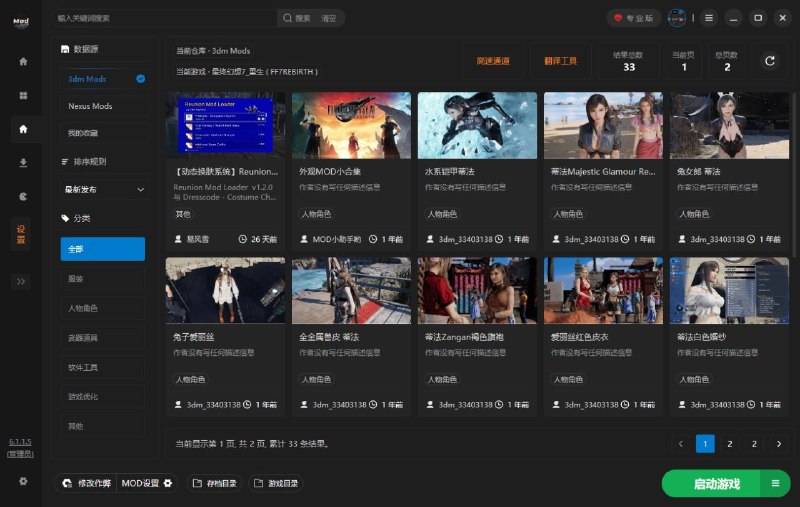The image size is (800, 507).
Task: Select the 软件工具 category filter
Action: pyautogui.click(x=103, y=367)
